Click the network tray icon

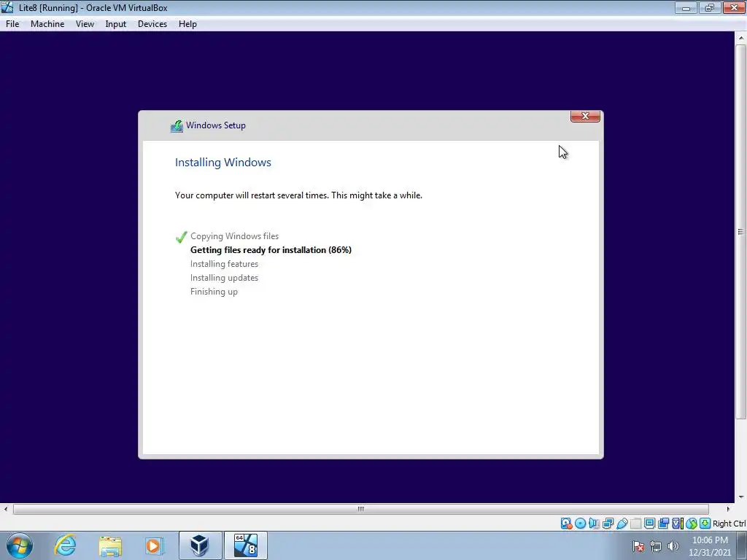point(656,546)
